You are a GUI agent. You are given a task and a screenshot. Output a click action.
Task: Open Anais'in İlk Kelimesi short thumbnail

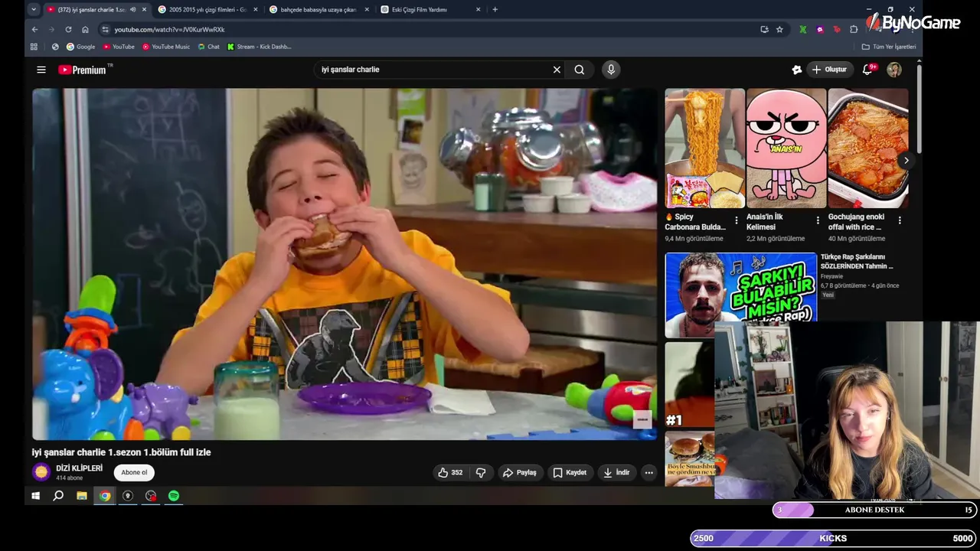(x=786, y=148)
